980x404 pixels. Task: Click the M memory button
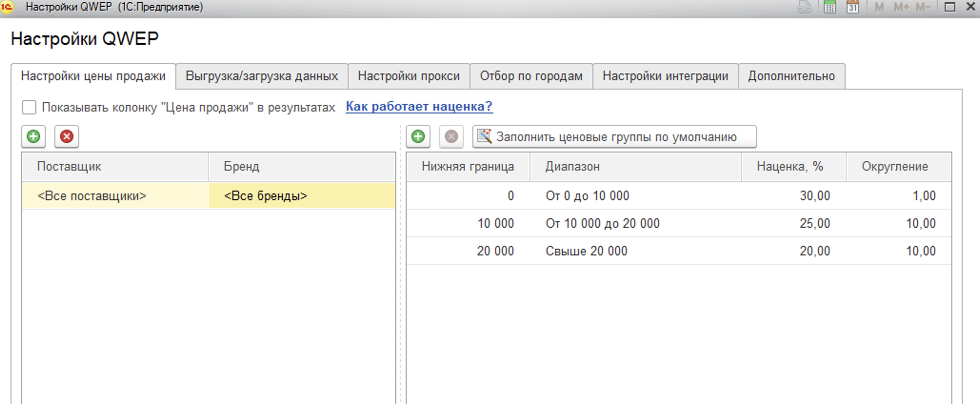[879, 7]
